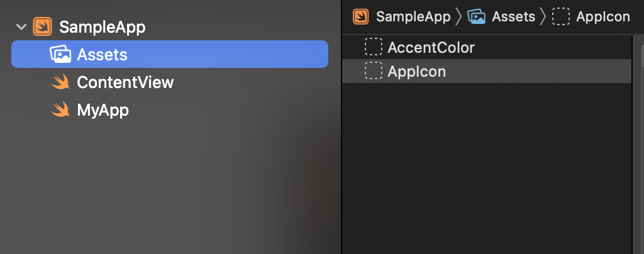Image resolution: width=644 pixels, height=254 pixels.
Task: Click the Assets catalog icon in navigator
Action: 60,54
